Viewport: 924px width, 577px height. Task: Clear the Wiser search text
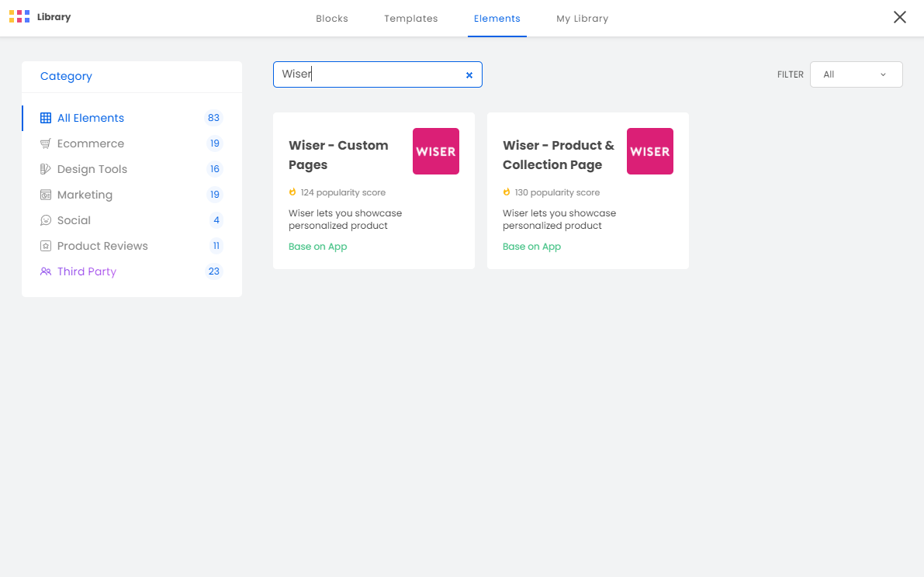(469, 74)
